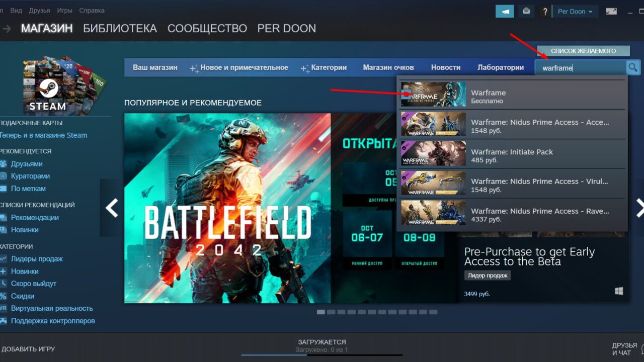Open СПИСОК ЖЕЛАЕМОГО
The width and height of the screenshot is (644, 362).
[x=584, y=50]
